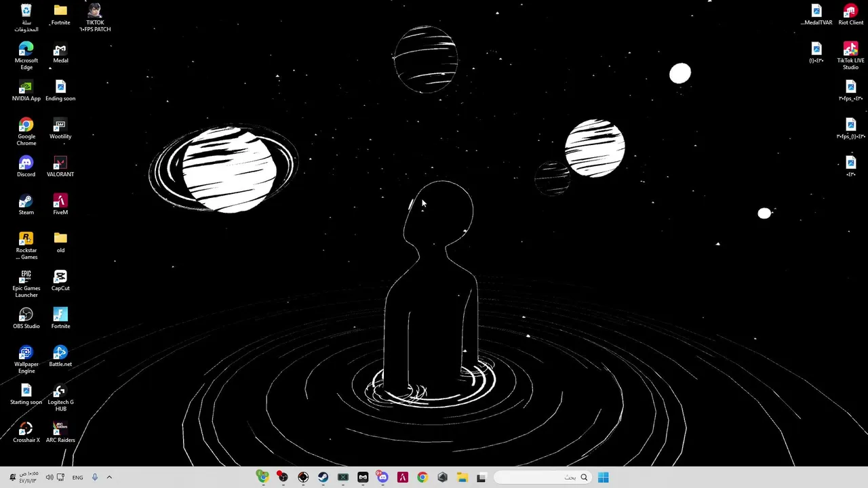Open the Medal desktop shortcut

[x=60, y=53]
